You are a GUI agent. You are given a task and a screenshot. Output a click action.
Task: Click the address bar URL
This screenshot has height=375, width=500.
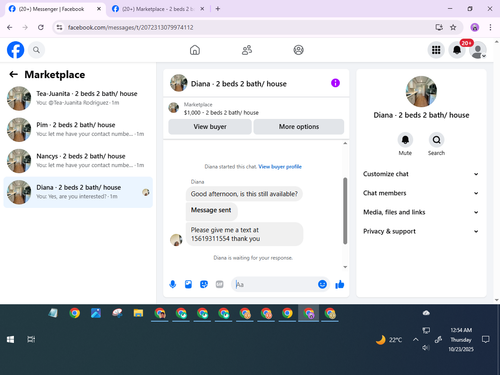pos(130,27)
